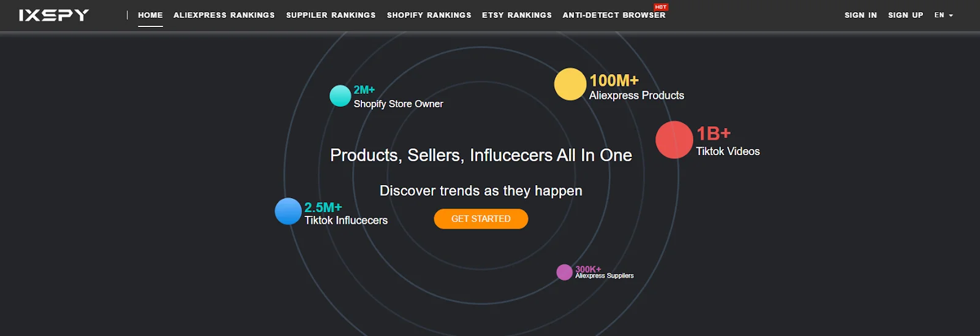Click the blue Tiktok Influcecers circle
The width and height of the screenshot is (980, 336).
pos(288,211)
